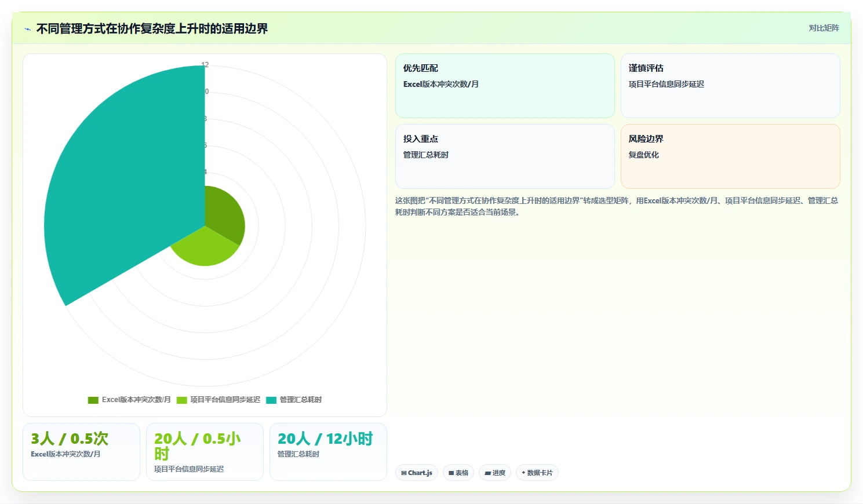The image size is (863, 504).
Task: Toggle 项目平台信息同步延迟 legend swatch
Action: coord(181,400)
